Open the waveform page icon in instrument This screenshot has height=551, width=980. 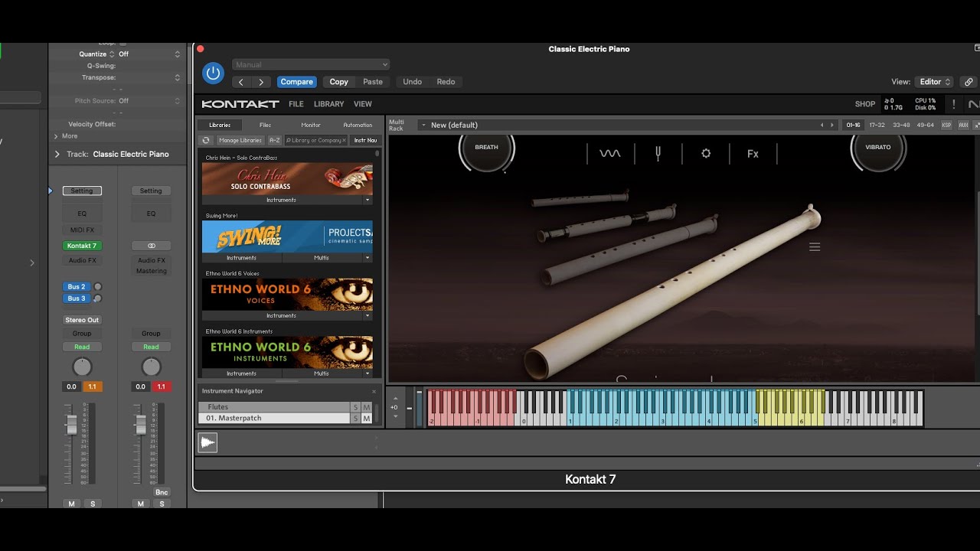(610, 153)
